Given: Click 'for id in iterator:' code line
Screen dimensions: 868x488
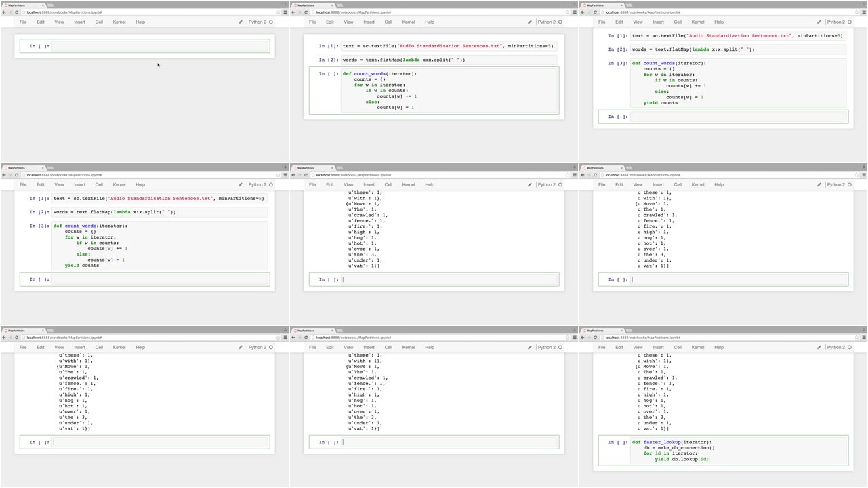Looking at the screenshot, I should click(670, 453).
